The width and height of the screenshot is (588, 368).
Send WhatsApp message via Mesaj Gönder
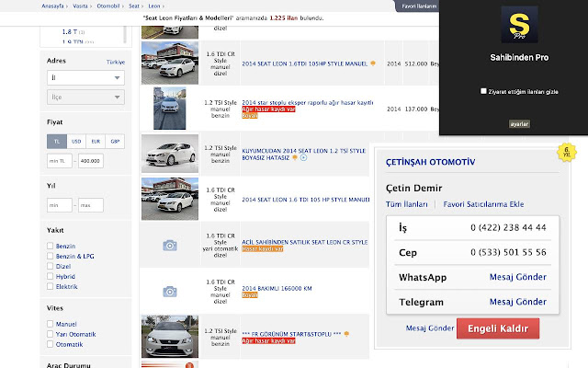click(518, 277)
